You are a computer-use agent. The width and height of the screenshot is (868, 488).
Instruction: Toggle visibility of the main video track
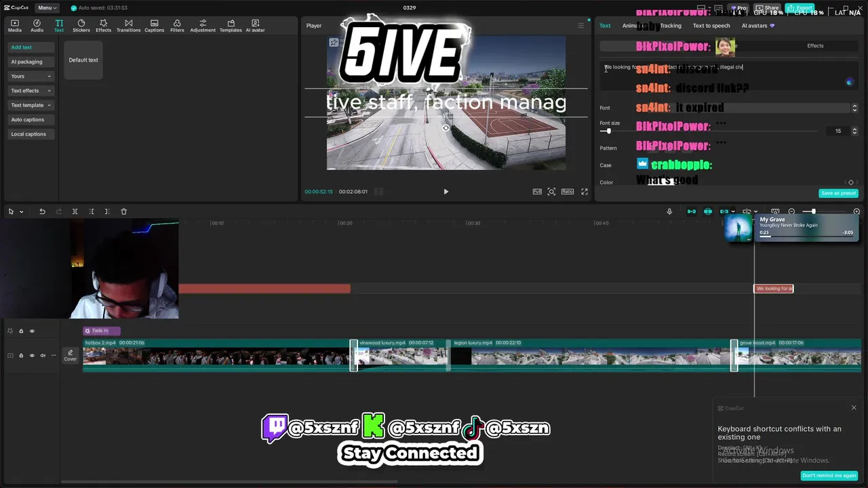(31, 355)
